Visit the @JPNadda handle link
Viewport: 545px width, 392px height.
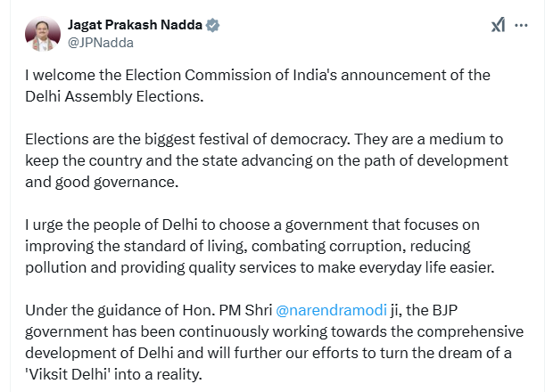101,43
